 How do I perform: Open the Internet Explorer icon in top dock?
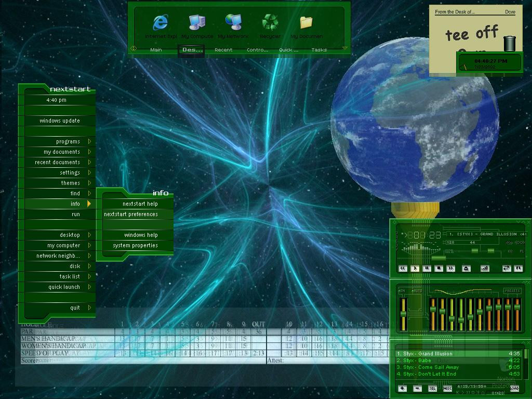coord(161,22)
